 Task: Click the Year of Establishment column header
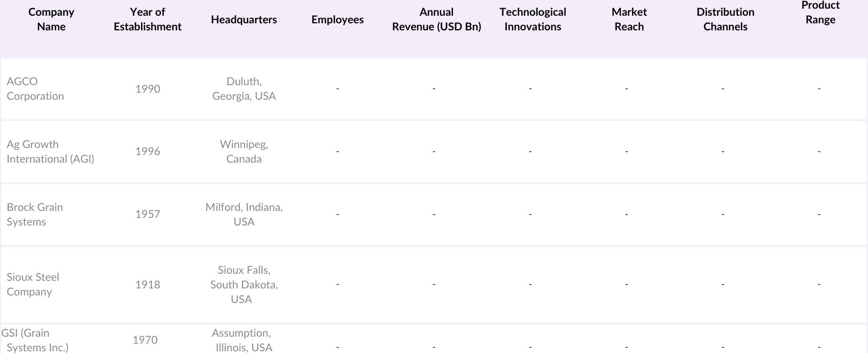click(148, 20)
